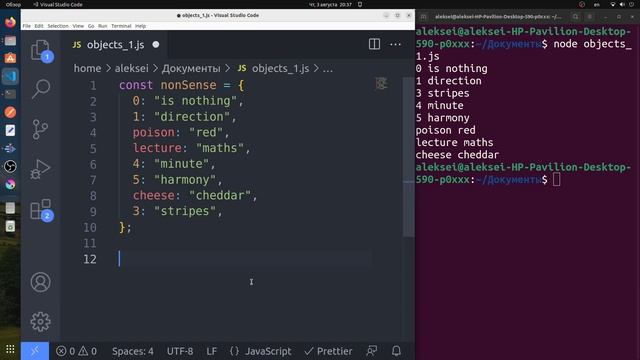Open the Help menu

pos(140,26)
